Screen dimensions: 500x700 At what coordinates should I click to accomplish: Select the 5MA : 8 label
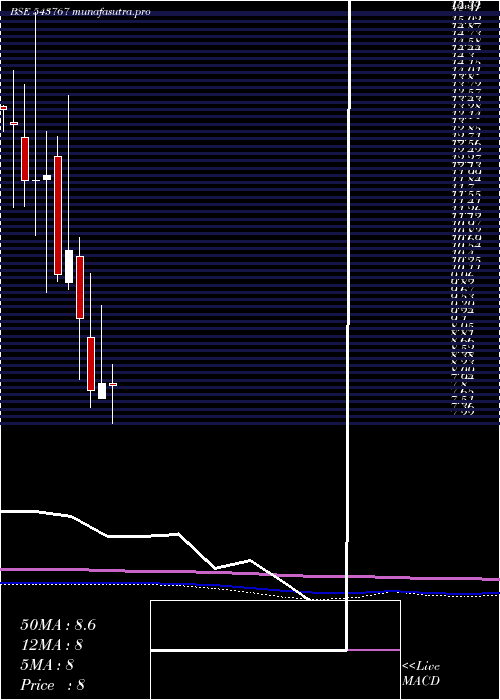[47, 665]
